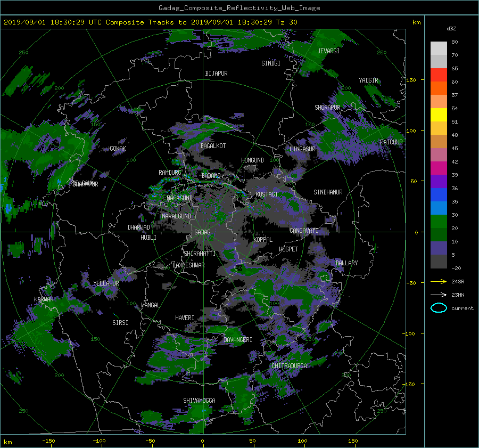This screenshot has height=448, width=479.
Task: Click the SINDGI city label
Action: (x=271, y=63)
